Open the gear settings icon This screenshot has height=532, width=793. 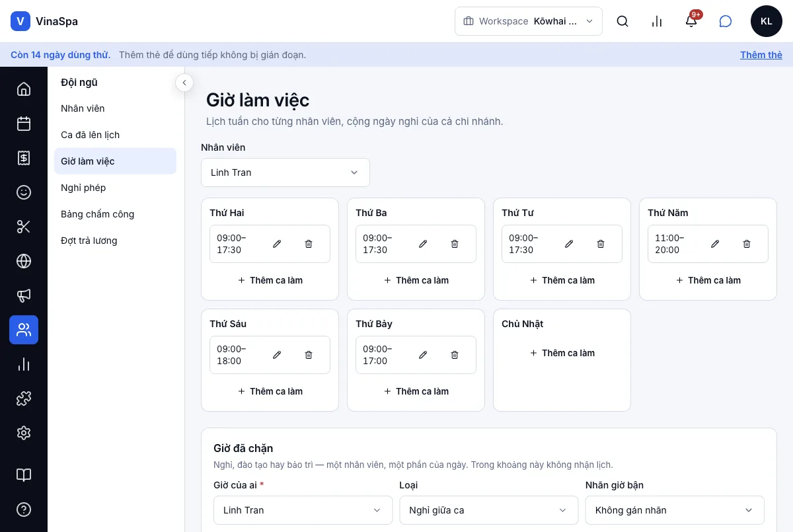pos(24,433)
